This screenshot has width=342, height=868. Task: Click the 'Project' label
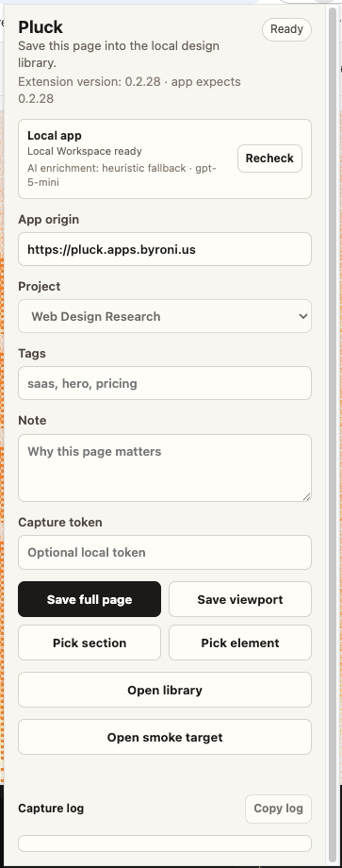(40, 286)
